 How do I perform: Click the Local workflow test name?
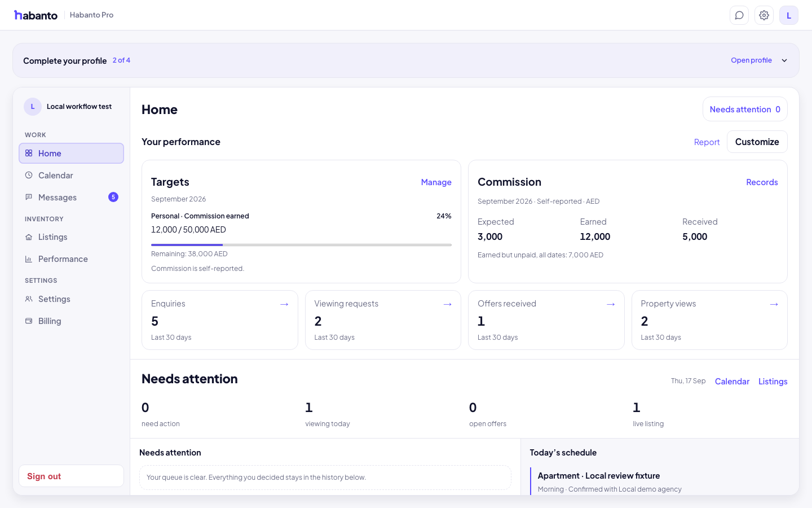pos(79,107)
